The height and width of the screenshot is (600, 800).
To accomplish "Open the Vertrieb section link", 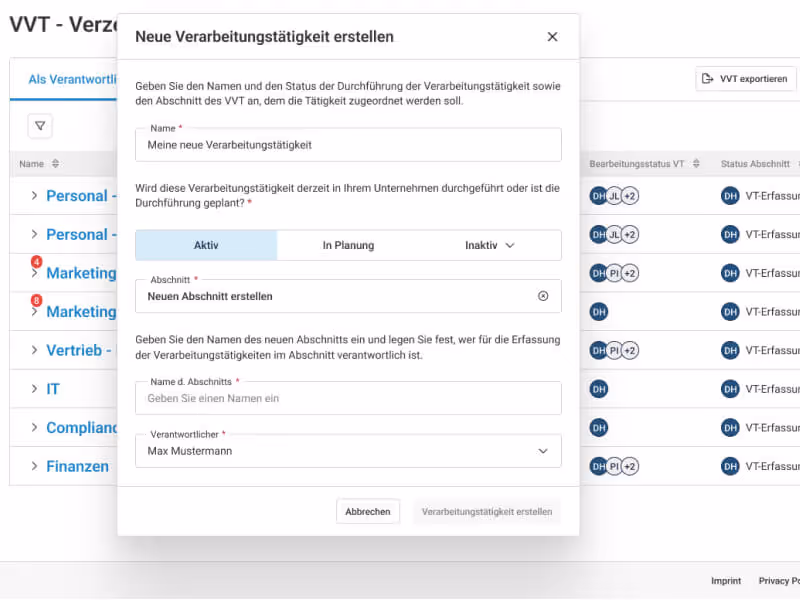I will (x=81, y=350).
